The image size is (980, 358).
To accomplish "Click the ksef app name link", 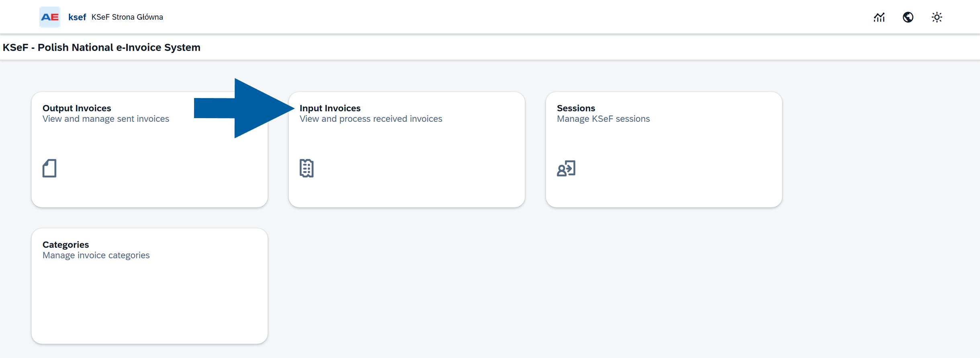I will coord(77,17).
